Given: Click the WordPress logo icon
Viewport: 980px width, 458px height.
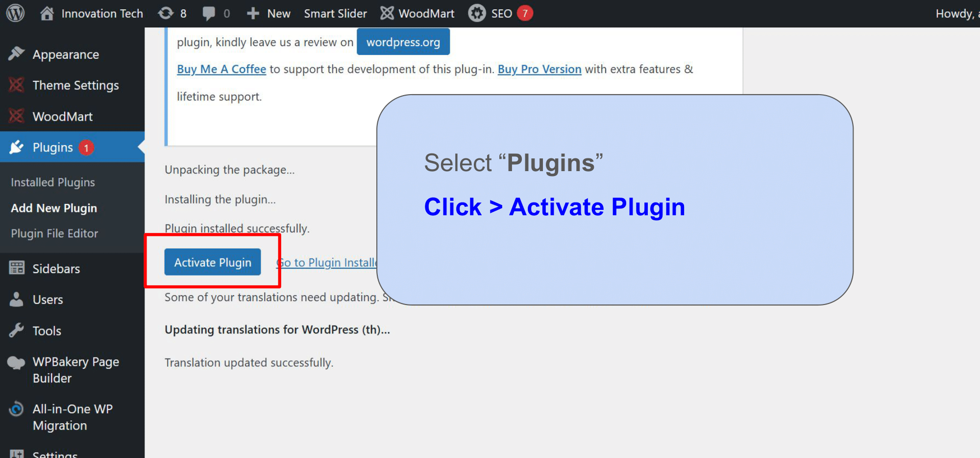Looking at the screenshot, I should tap(15, 13).
